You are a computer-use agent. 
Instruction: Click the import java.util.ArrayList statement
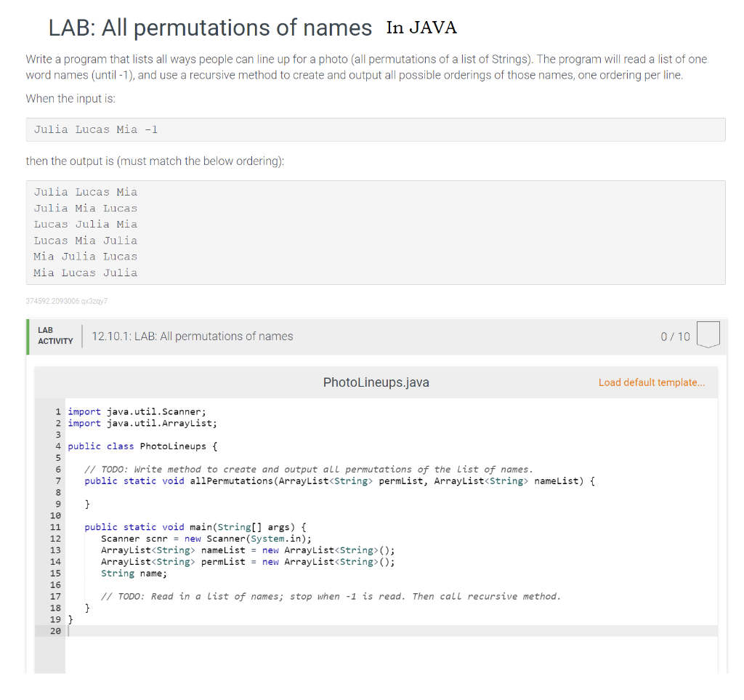click(142, 423)
